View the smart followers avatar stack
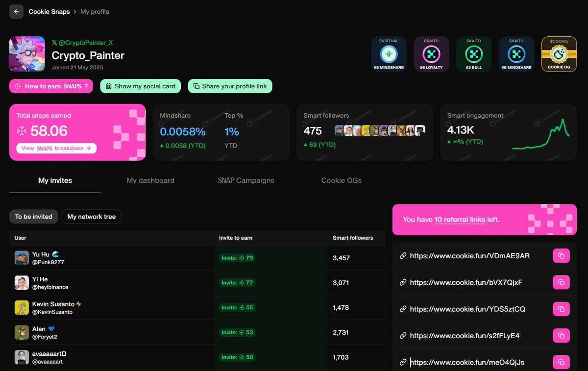The image size is (588, 371). 380,131
